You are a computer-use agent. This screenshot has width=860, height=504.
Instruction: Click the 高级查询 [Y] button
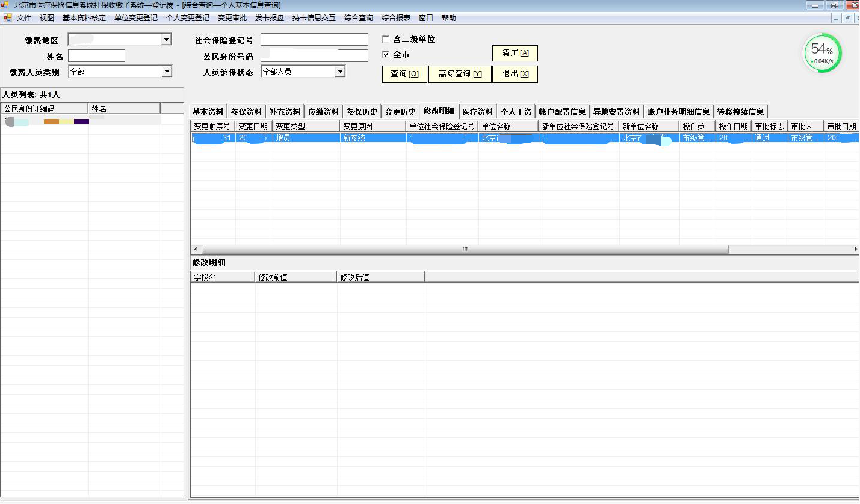[x=460, y=74]
